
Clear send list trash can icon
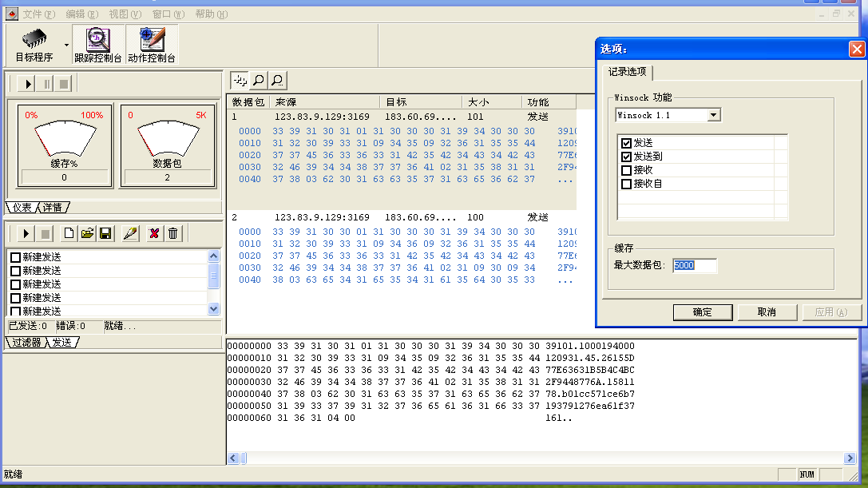click(x=172, y=233)
